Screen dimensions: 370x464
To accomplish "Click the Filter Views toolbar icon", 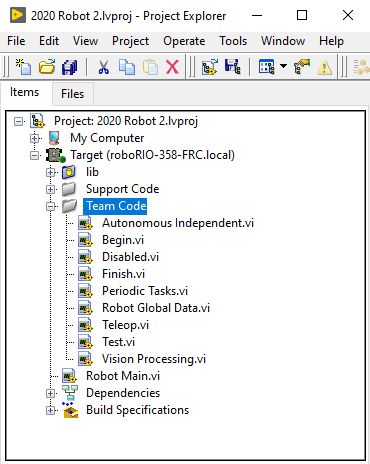I will [267, 67].
